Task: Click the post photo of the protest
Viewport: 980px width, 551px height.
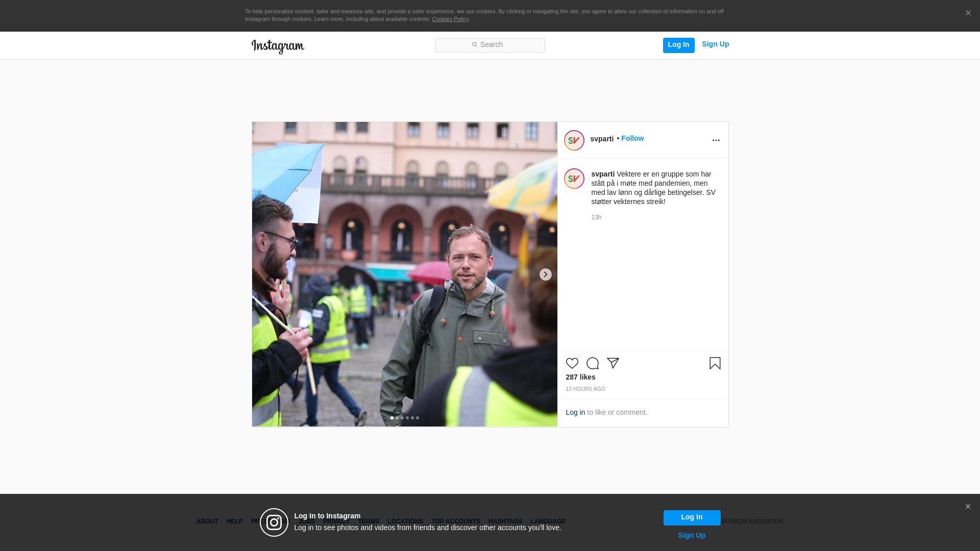Action: 404,274
